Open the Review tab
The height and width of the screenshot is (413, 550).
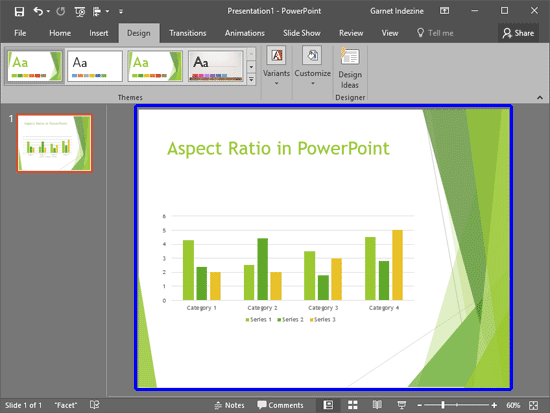coord(351,33)
